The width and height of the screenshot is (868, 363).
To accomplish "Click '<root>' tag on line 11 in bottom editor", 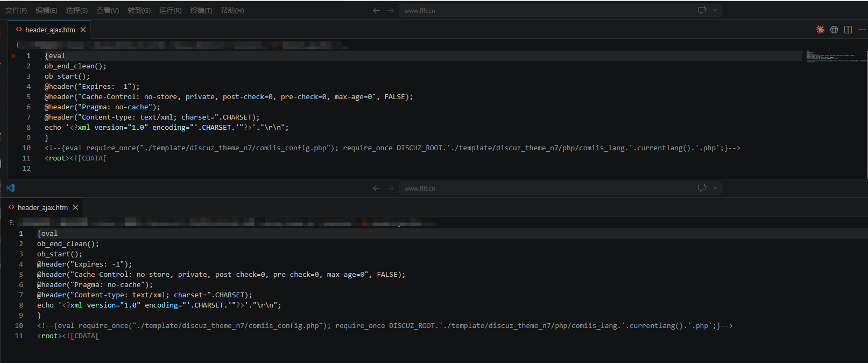I will coord(50,336).
